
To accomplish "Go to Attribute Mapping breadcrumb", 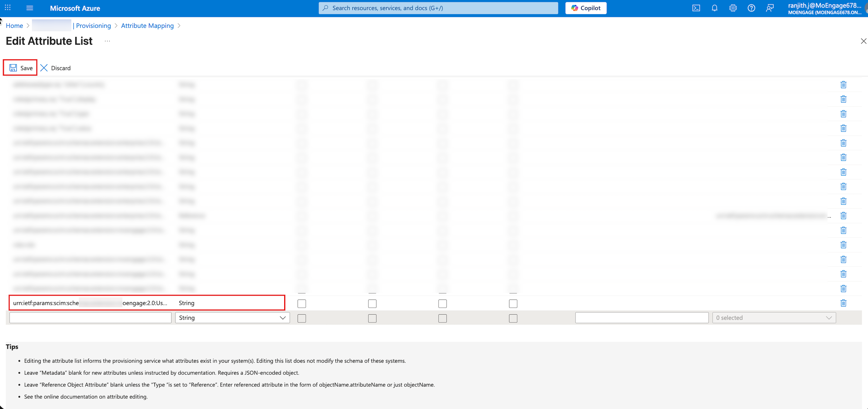I will (x=147, y=26).
